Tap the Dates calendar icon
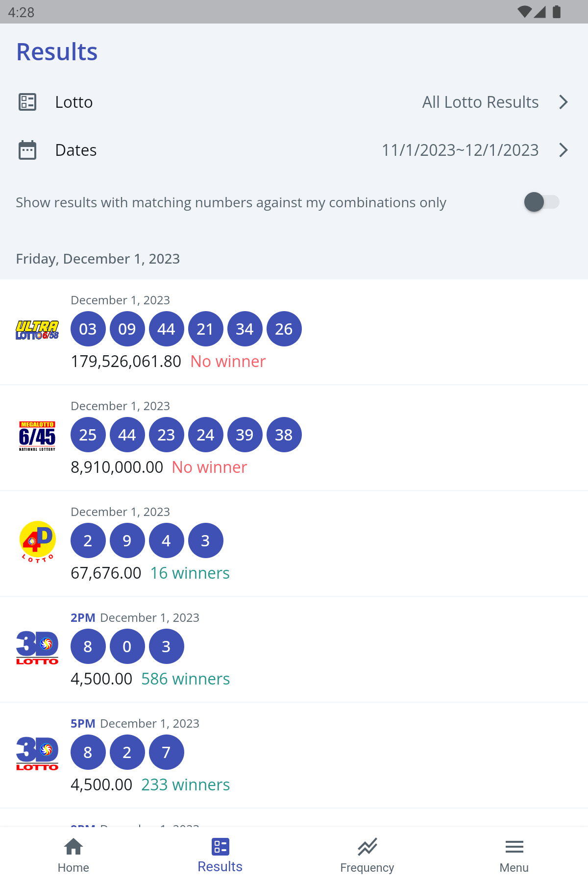Image resolution: width=588 pixels, height=882 pixels. [27, 150]
